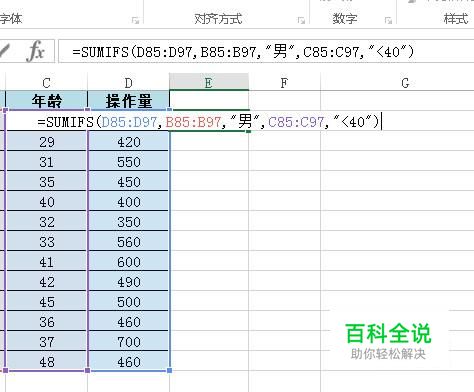The image size is (474, 392).
Task: Click age cell with value 35
Action: (47, 182)
